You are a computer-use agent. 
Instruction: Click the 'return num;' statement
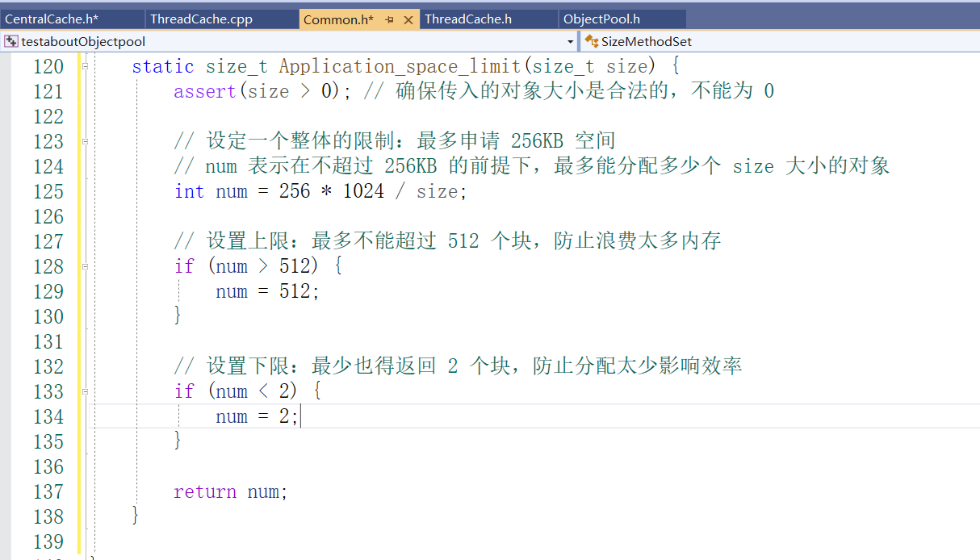231,491
